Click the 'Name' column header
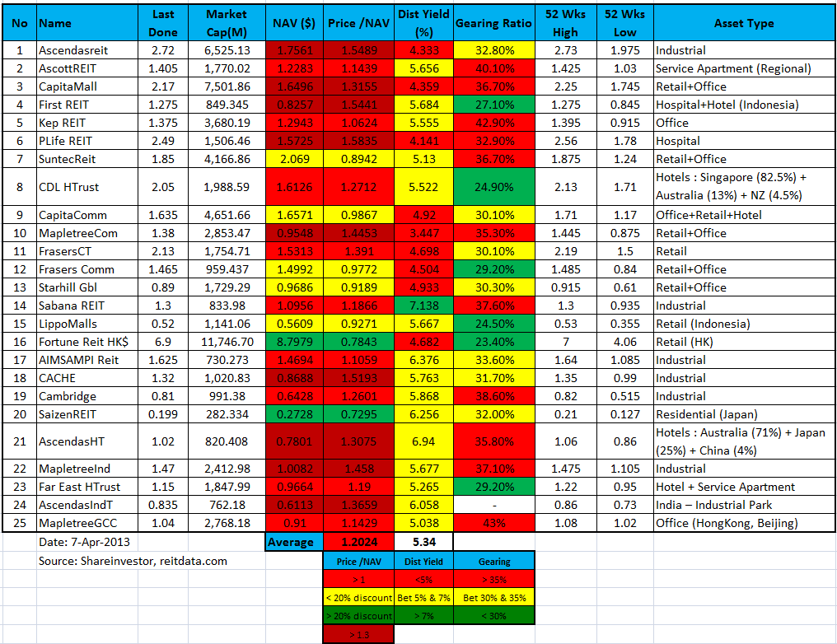 click(x=87, y=23)
